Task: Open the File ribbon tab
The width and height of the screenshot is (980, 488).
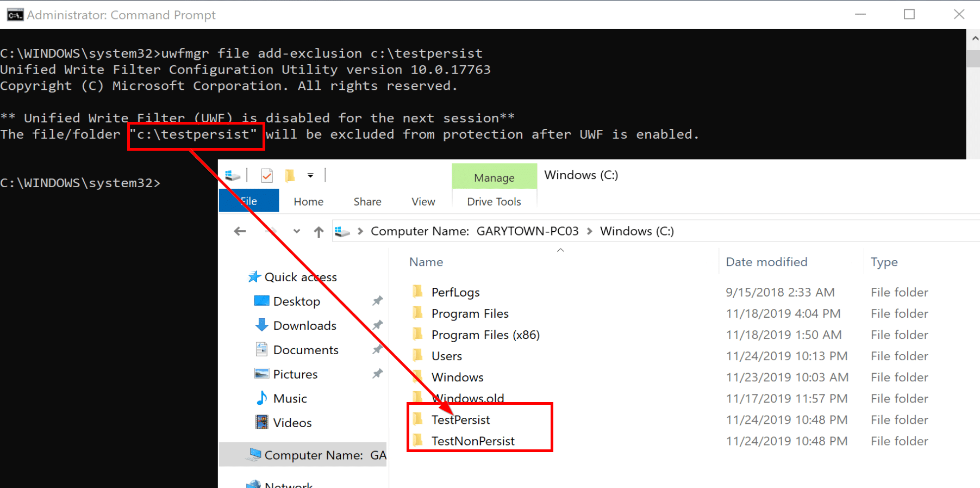Action: [x=249, y=201]
